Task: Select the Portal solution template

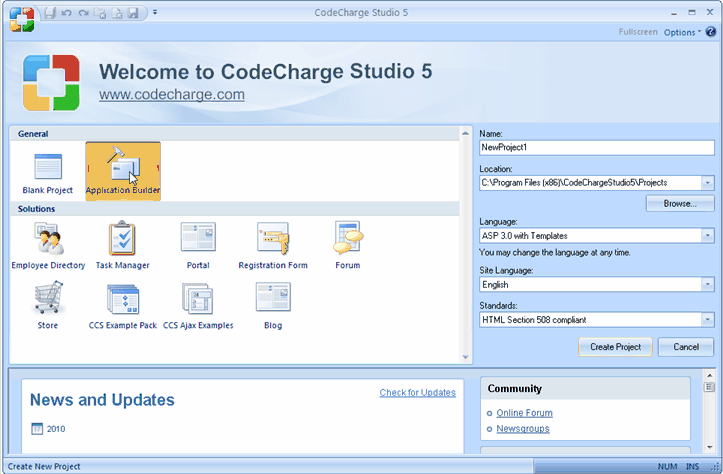Action: click(197, 241)
